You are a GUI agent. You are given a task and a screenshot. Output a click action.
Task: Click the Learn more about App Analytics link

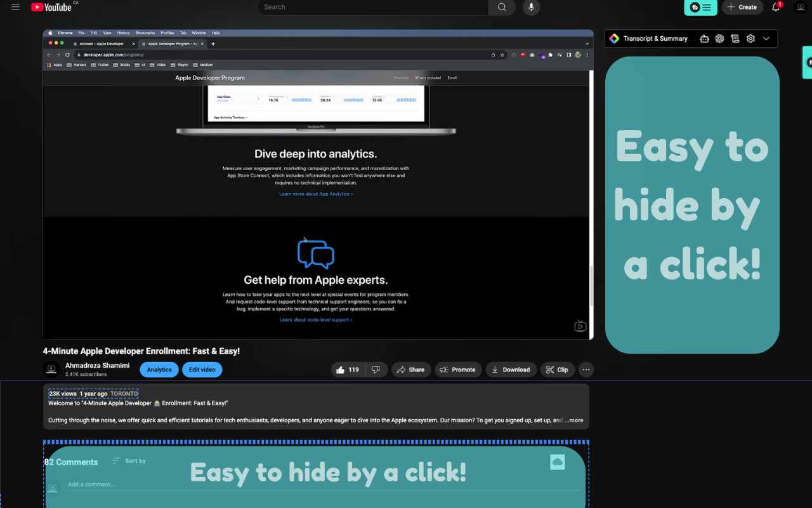click(x=315, y=194)
